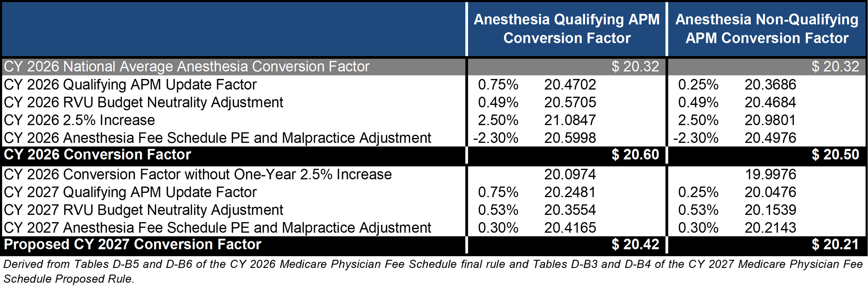Image resolution: width=868 pixels, height=288 pixels.
Task: Click the value 19.9976
Action: coord(770,174)
